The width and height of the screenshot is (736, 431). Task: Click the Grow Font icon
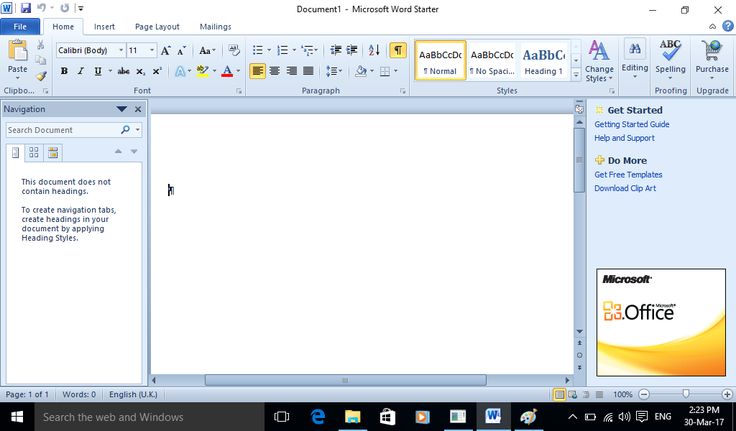165,50
